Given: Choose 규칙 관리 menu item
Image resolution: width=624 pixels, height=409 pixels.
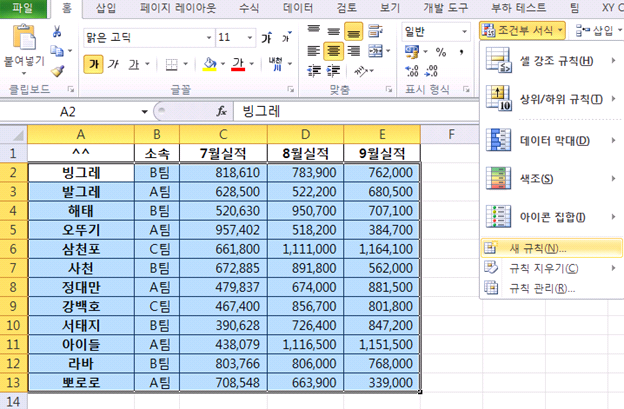Looking at the screenshot, I should [552, 288].
